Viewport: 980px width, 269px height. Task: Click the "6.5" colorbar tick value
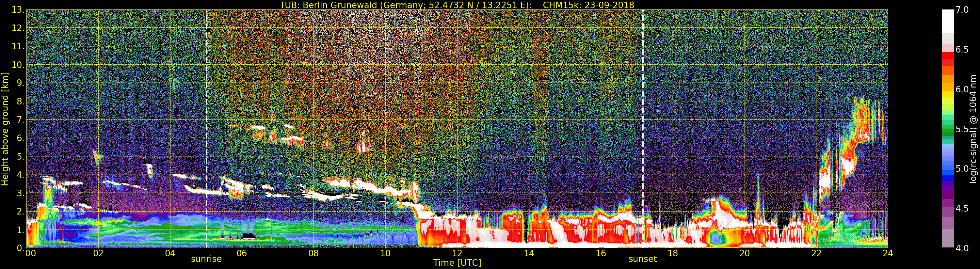(x=962, y=50)
